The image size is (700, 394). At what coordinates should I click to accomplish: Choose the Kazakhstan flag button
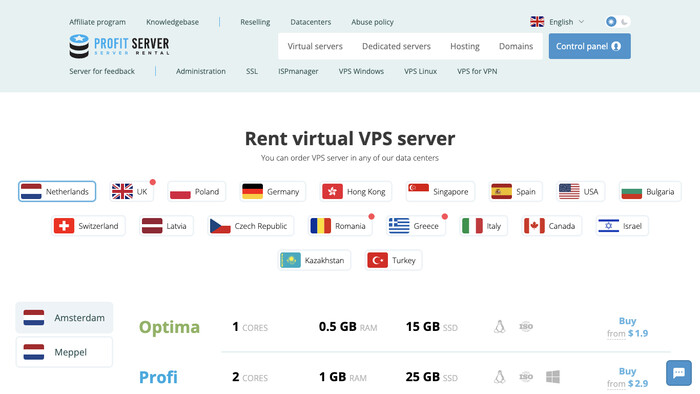(x=314, y=260)
